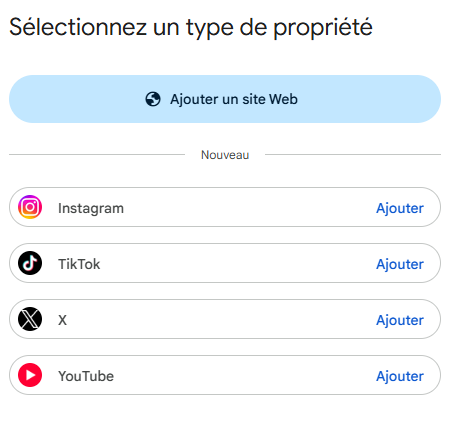This screenshot has height=422, width=458.
Task: Select the Instagram label text
Action: coord(91,209)
